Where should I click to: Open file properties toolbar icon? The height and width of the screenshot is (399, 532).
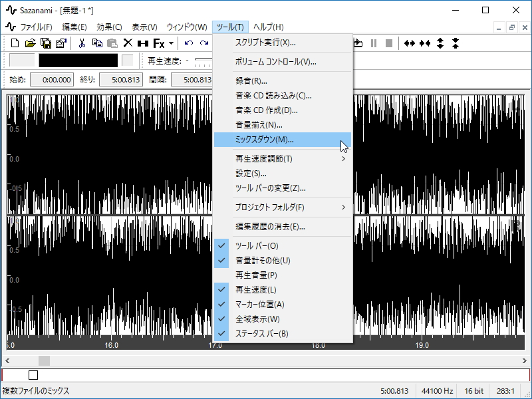[x=61, y=43]
